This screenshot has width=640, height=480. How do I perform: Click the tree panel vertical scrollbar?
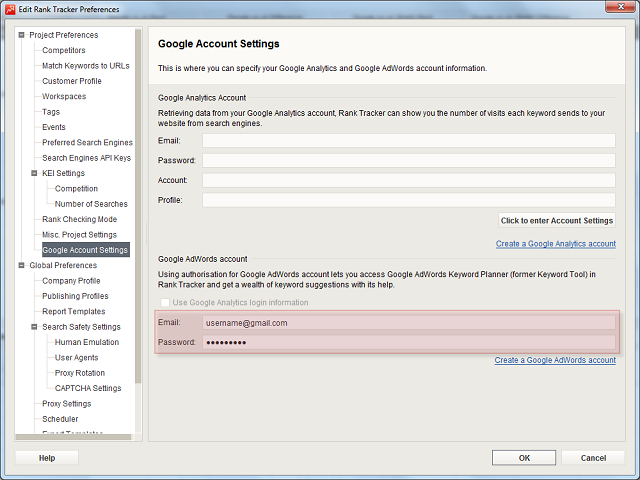point(138,206)
